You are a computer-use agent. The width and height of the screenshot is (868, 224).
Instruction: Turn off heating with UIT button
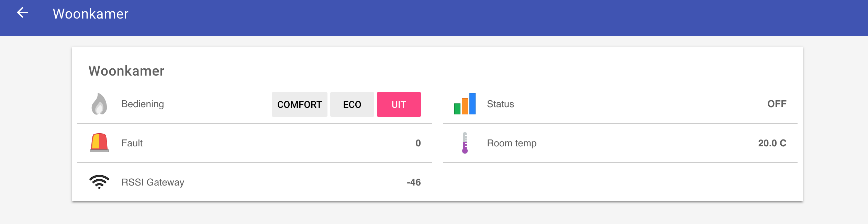point(399,104)
